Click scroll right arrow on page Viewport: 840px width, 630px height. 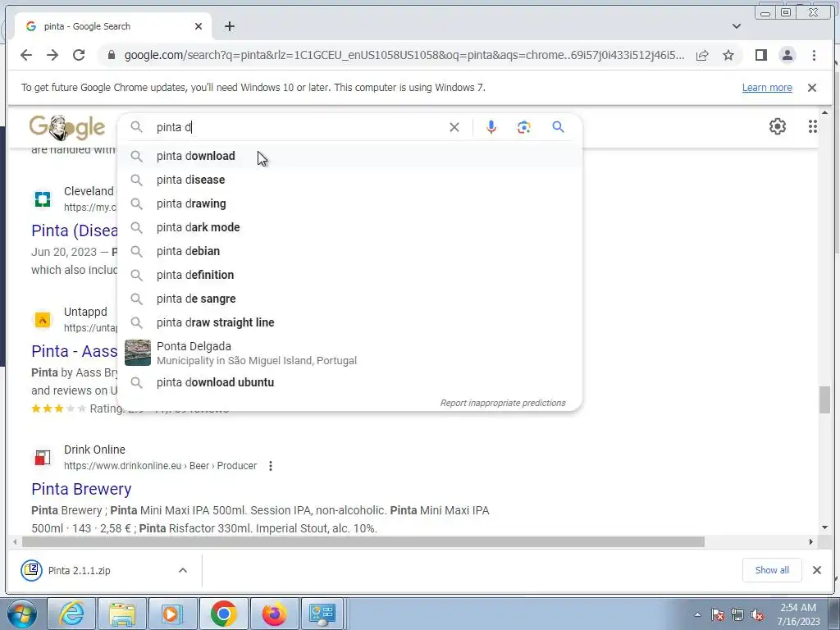point(810,541)
